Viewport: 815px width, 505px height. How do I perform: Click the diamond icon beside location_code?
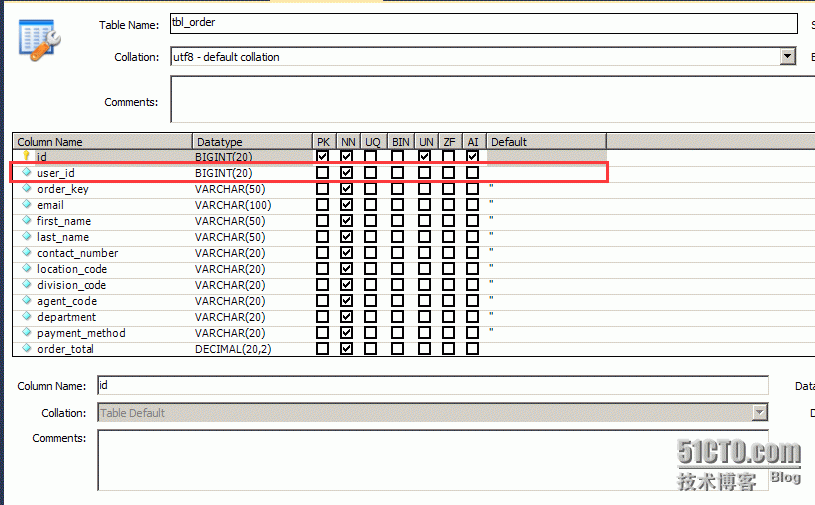pyautogui.click(x=27, y=269)
